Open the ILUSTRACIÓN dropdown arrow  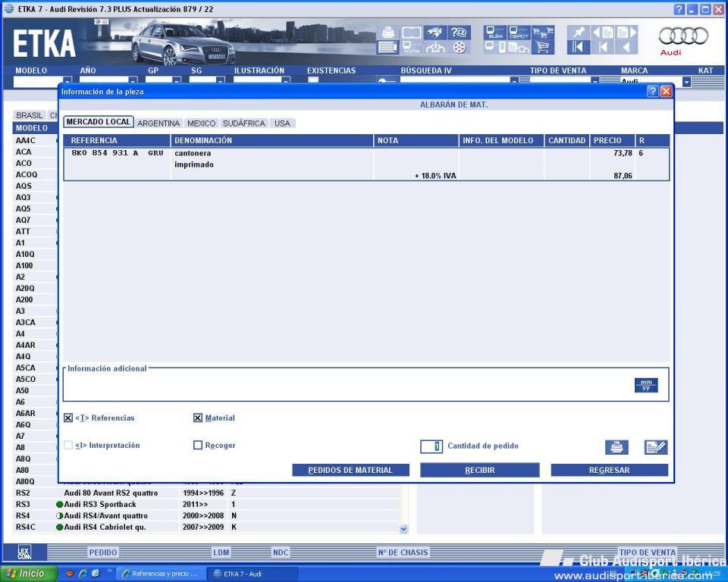point(286,80)
